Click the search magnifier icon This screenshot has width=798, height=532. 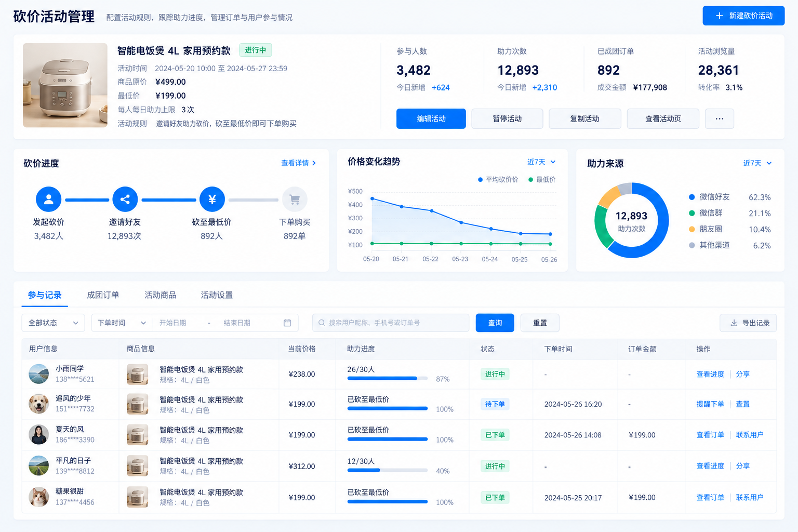pos(322,323)
